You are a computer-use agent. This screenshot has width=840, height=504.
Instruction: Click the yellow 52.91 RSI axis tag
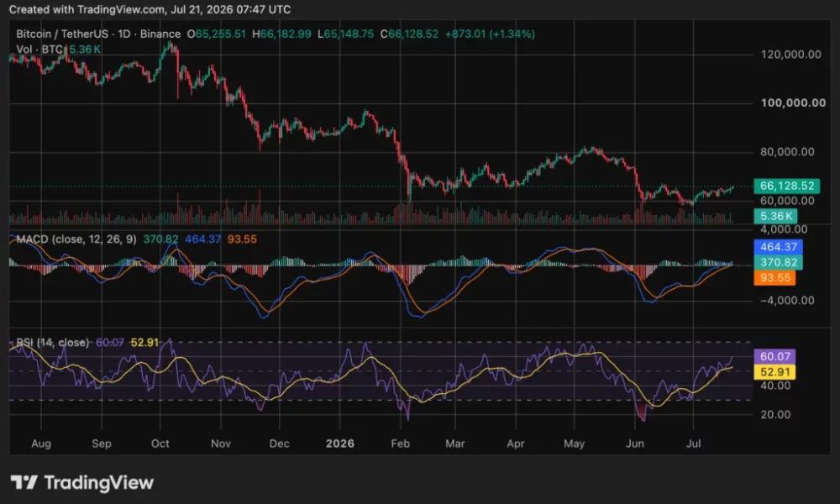774,372
